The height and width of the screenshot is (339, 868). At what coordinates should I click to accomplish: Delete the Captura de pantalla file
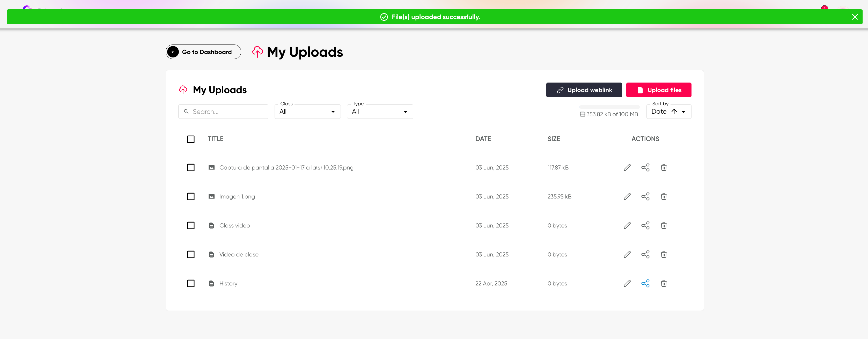point(664,167)
